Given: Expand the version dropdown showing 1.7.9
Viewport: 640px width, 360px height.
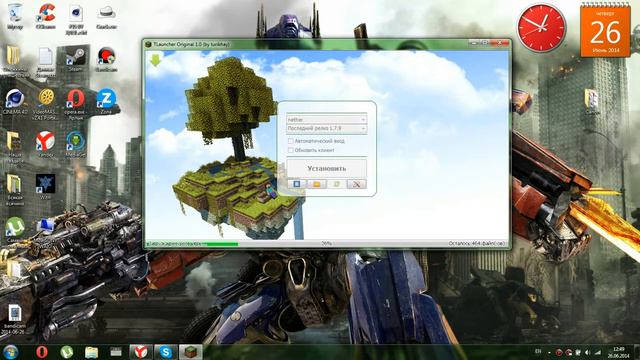Looking at the screenshot, I should click(x=327, y=128).
